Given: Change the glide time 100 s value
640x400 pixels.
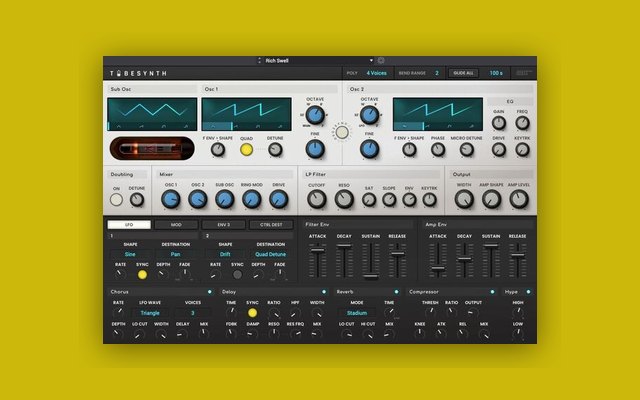Looking at the screenshot, I should click(496, 73).
